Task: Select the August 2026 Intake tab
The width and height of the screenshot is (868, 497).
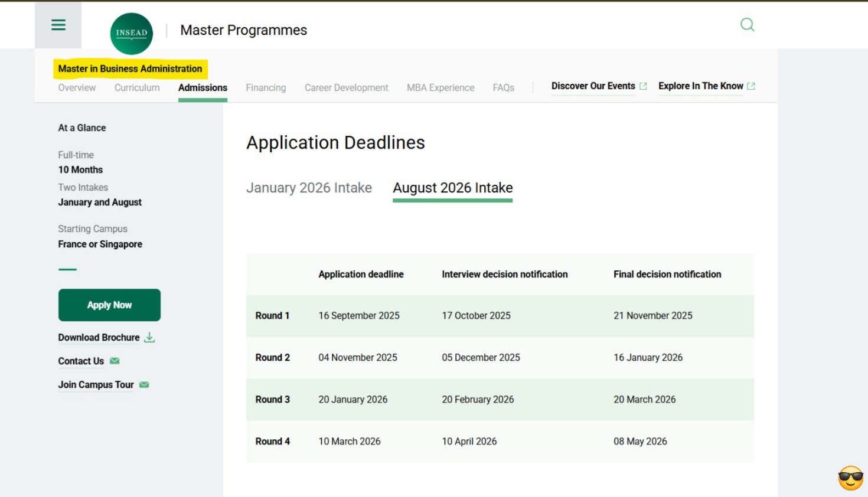Action: [452, 188]
